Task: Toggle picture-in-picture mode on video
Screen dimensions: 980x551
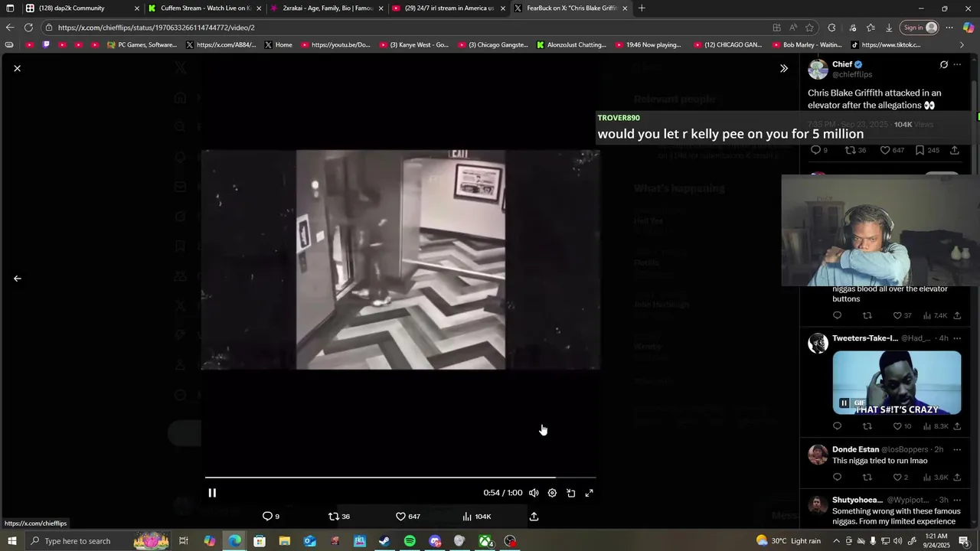Action: tap(570, 493)
